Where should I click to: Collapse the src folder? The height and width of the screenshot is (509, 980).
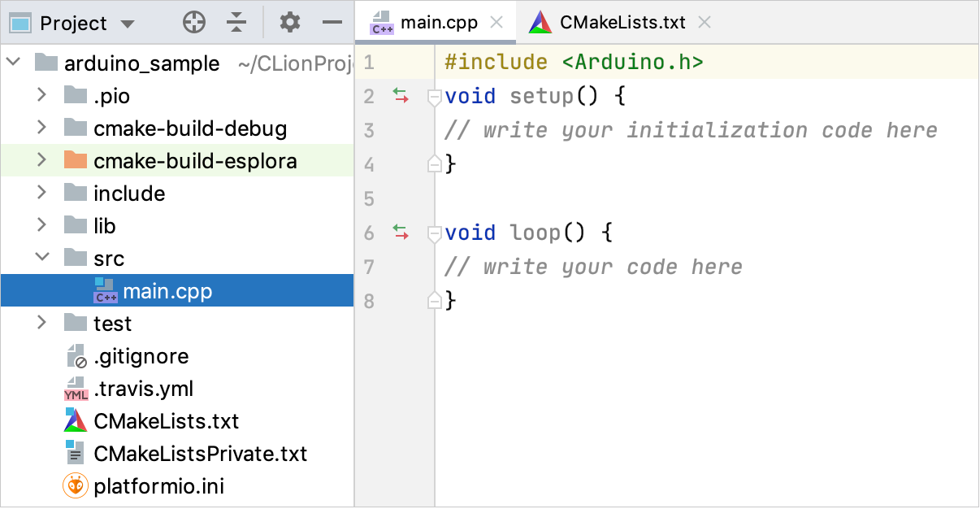click(41, 259)
